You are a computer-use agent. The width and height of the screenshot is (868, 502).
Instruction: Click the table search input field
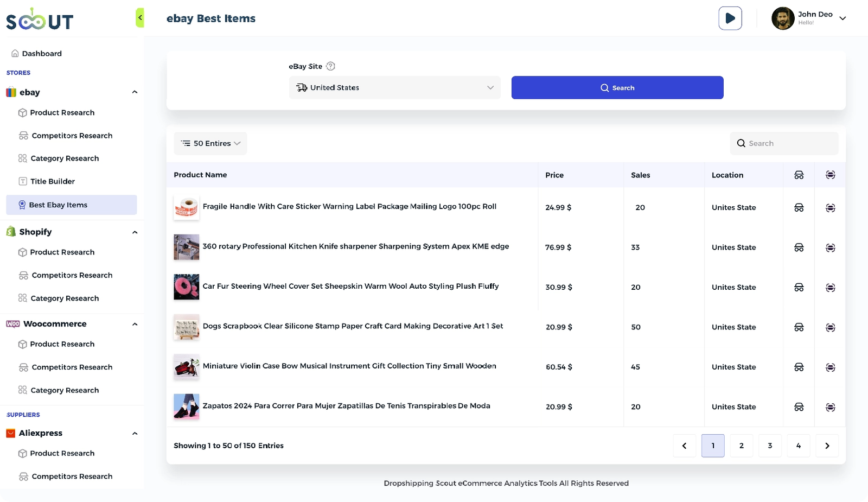point(784,143)
